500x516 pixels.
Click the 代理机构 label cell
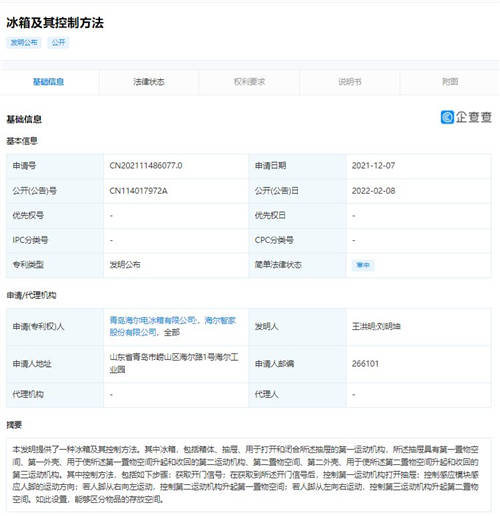coord(55,394)
